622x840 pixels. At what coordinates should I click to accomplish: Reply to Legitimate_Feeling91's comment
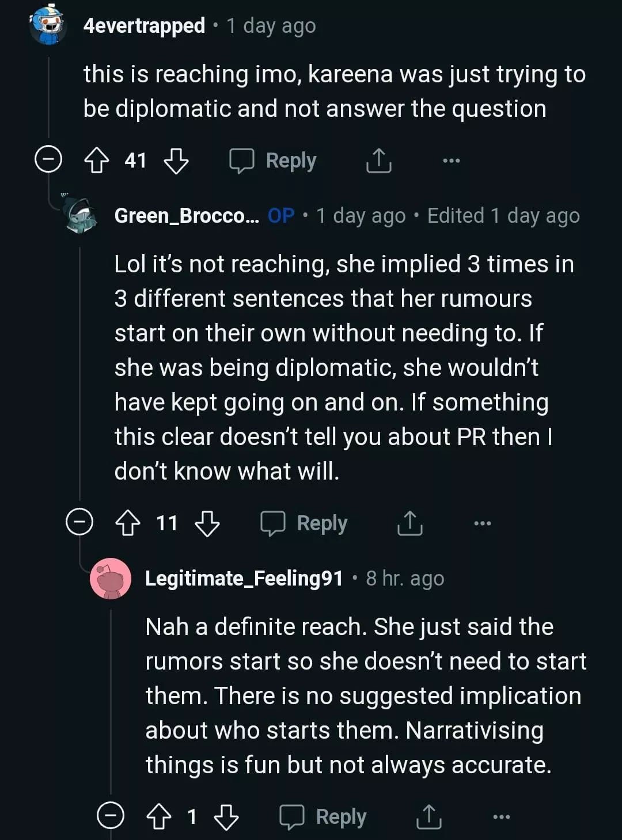323,816
